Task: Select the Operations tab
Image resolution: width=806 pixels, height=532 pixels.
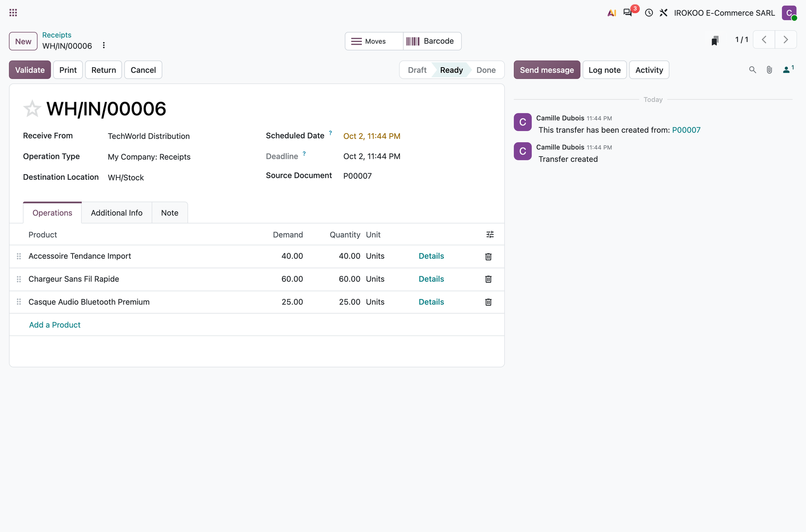Action: click(52, 213)
